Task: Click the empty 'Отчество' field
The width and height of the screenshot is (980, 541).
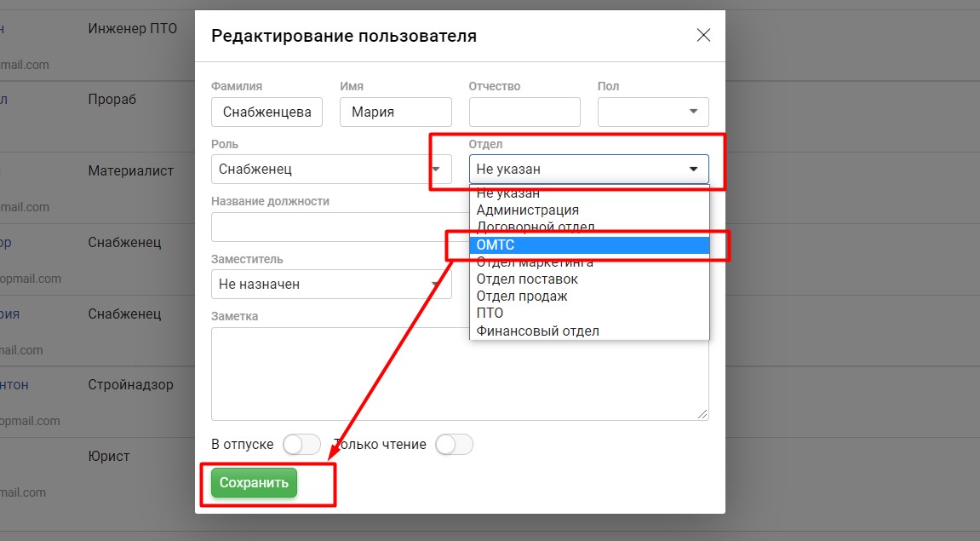Action: coord(524,112)
